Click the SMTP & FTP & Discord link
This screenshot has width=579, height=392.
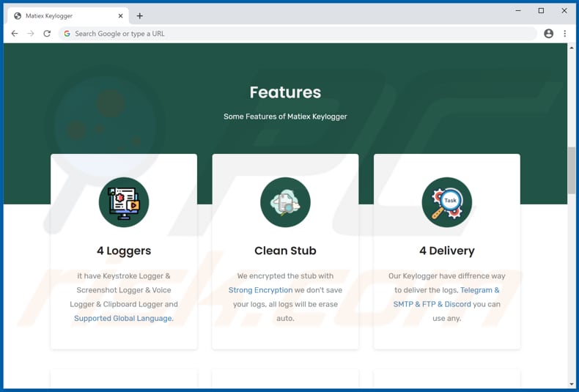pos(432,304)
